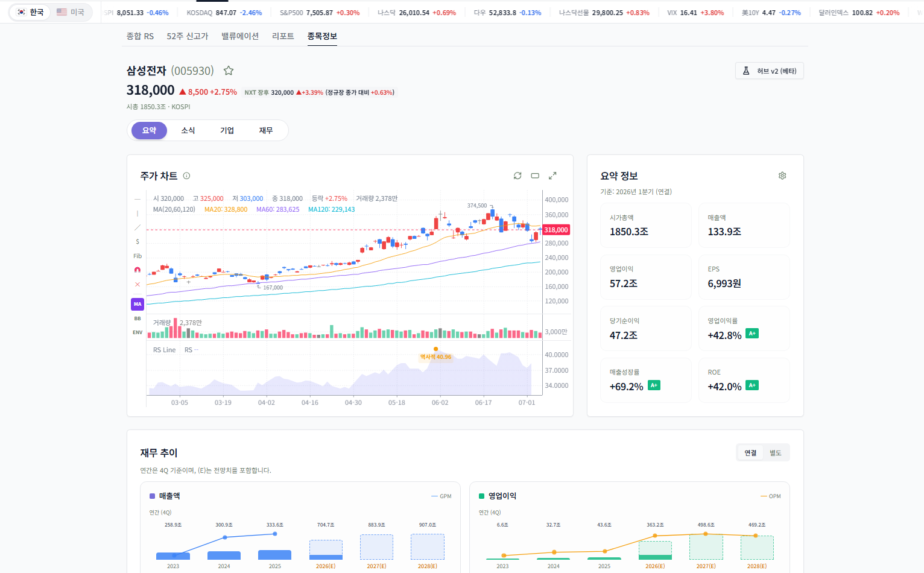Click the 2026(E) bar in 매출액 chart
Viewport: 924px width, 573px height.
point(326,549)
